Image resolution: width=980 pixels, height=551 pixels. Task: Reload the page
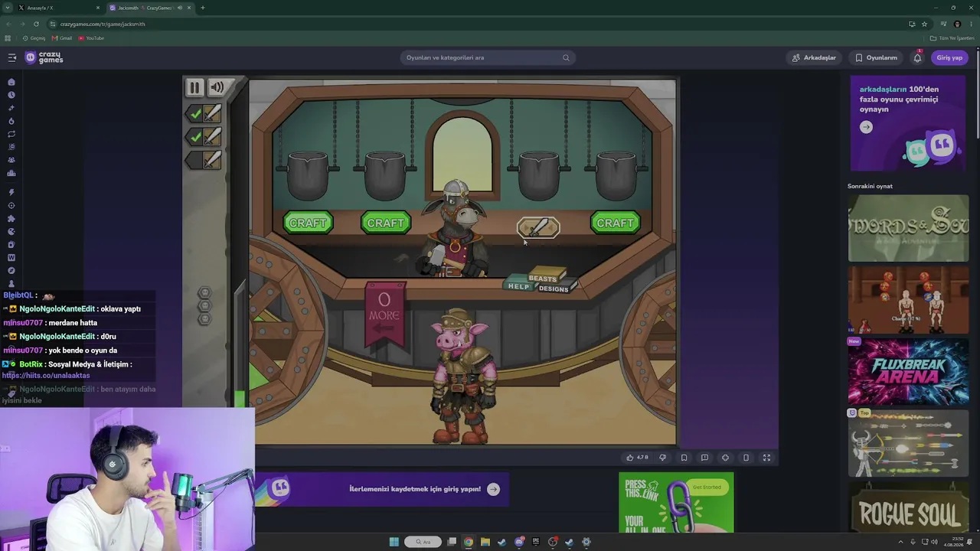[36, 24]
